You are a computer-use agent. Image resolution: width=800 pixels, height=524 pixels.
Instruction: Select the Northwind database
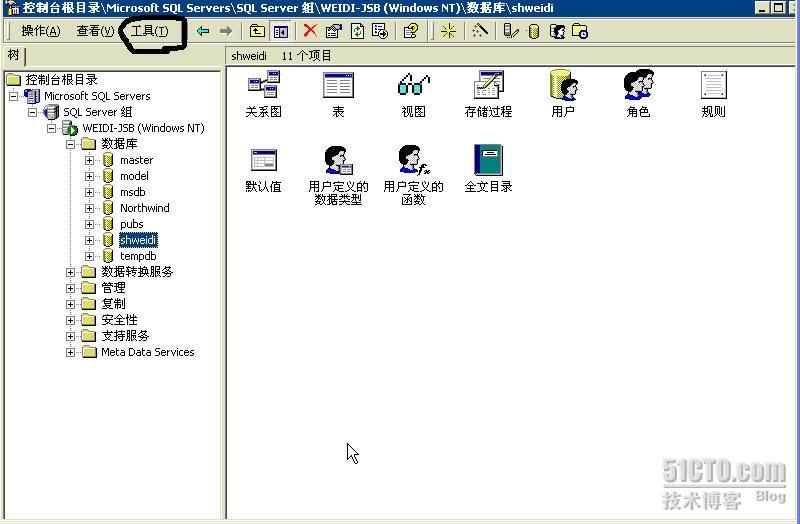click(144, 208)
